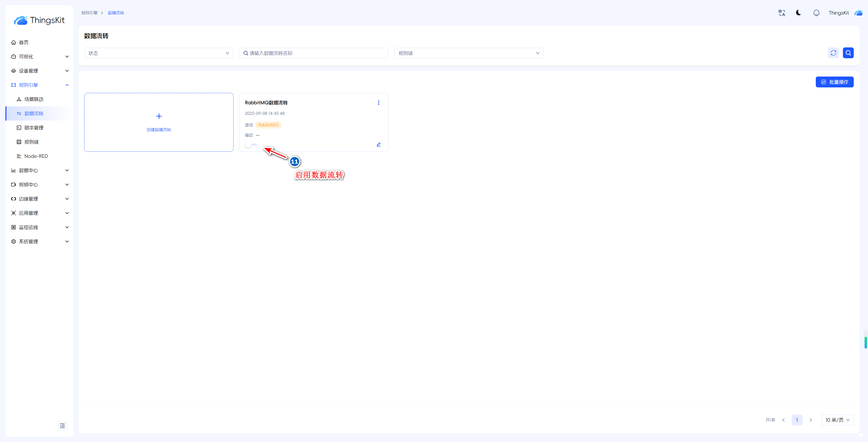868x442 pixels.
Task: Enable the RabbitMQ数据流转 switch
Action: coord(251,145)
